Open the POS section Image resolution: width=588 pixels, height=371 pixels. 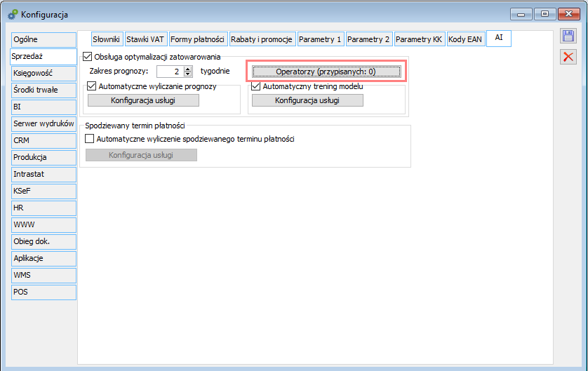pos(44,292)
